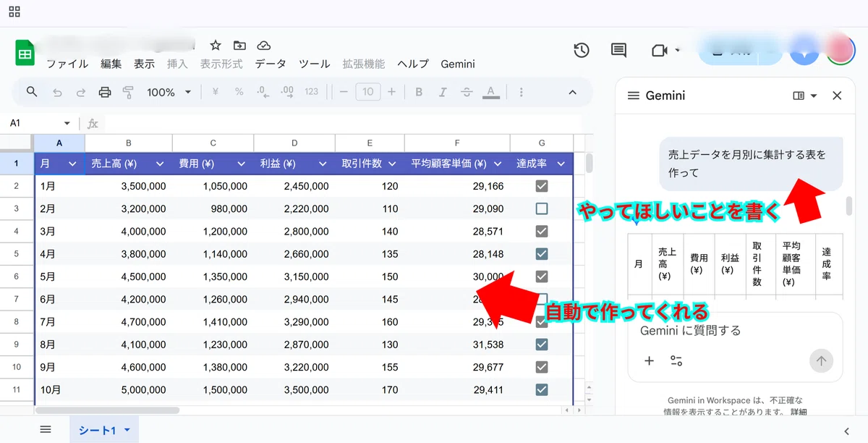Open the 達成率 column filter dropdown
This screenshot has height=443, width=868.
(561, 164)
